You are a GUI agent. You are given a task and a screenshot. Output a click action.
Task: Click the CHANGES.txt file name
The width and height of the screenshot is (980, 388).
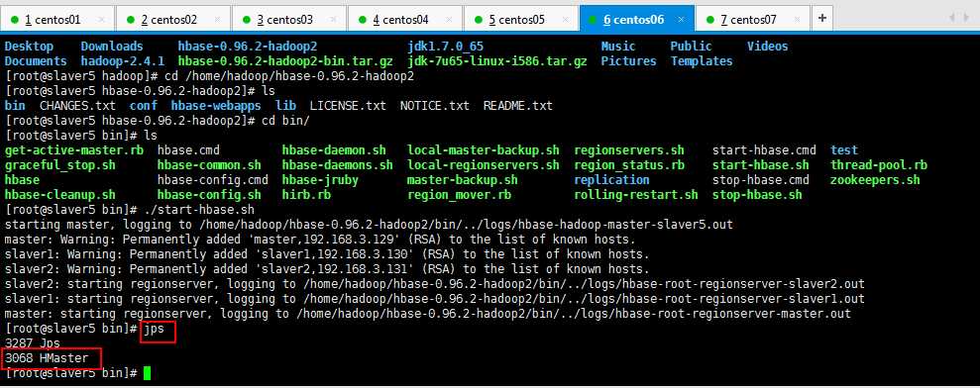(x=77, y=106)
